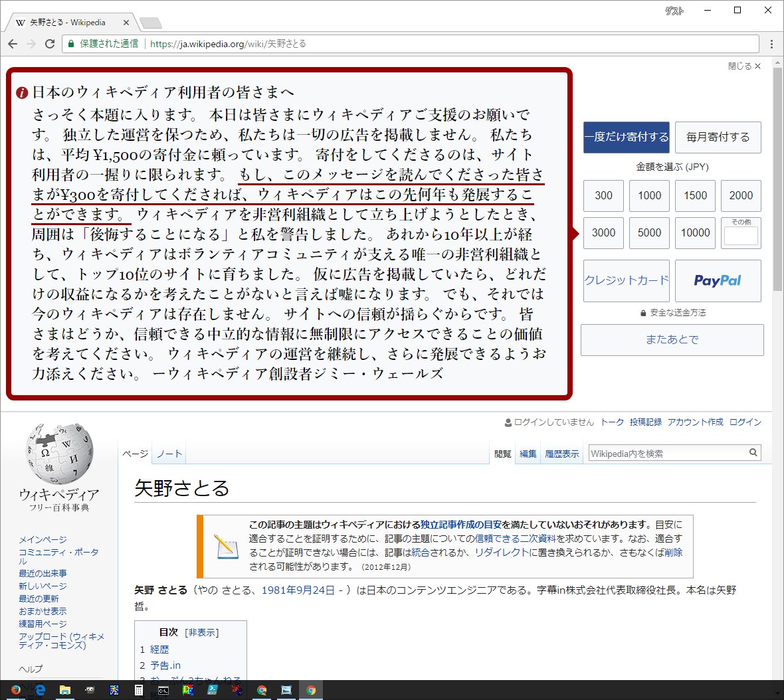
Task: Open the 統合 link in the notice
Action: pos(419,553)
